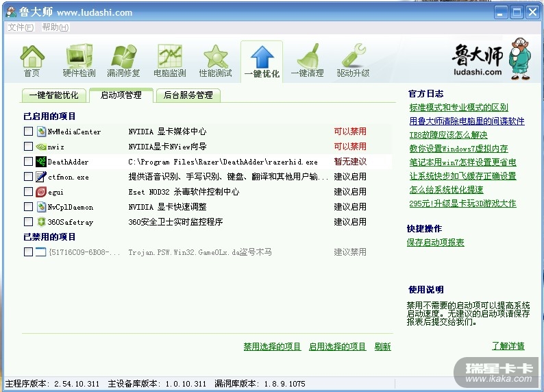The height and width of the screenshot is (392, 544).
Task: Open 让系统快步如飞缓存正确设置 link
Action: (463, 176)
